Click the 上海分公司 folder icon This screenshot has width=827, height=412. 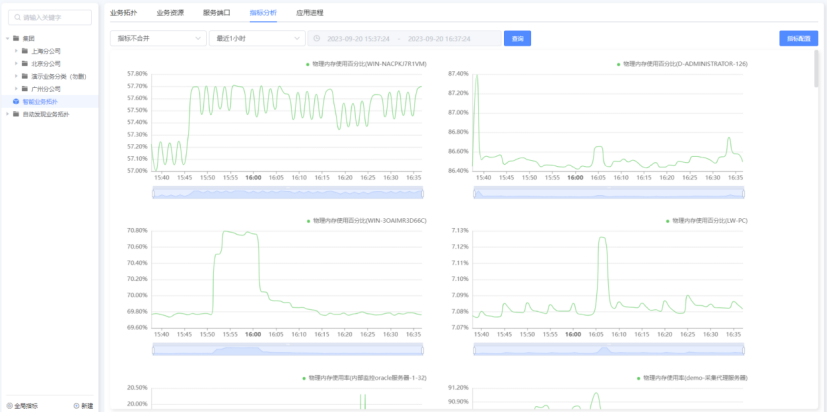[25, 51]
